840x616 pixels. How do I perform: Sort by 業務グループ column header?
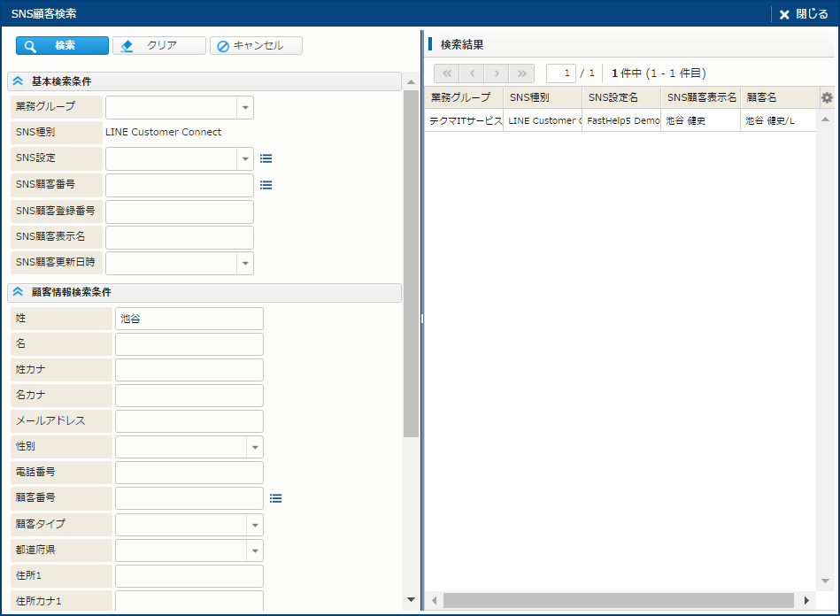point(464,97)
